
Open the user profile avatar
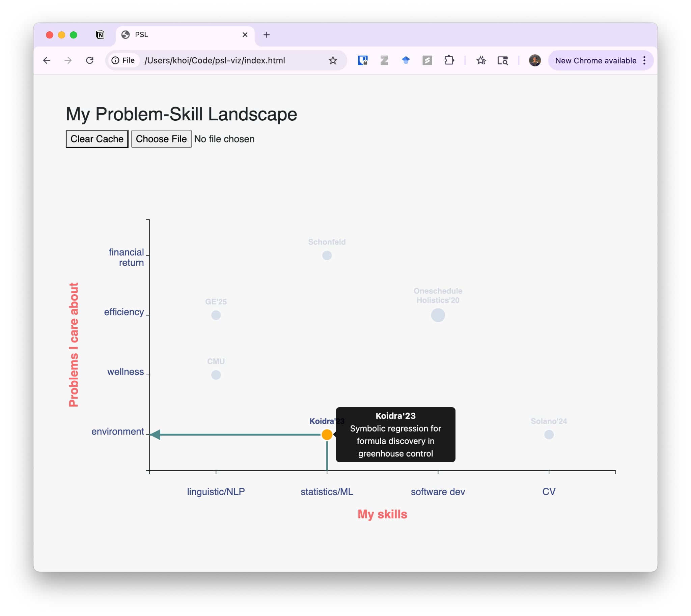coord(534,61)
